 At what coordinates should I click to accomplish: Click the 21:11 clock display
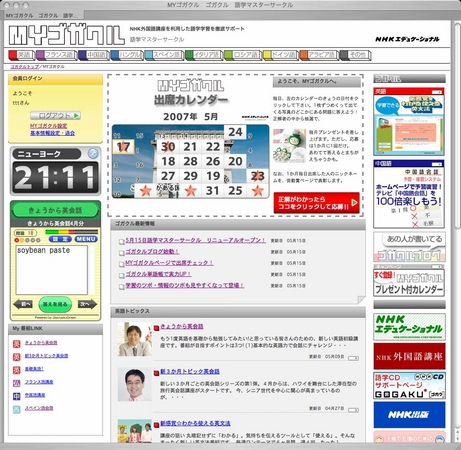(x=55, y=177)
